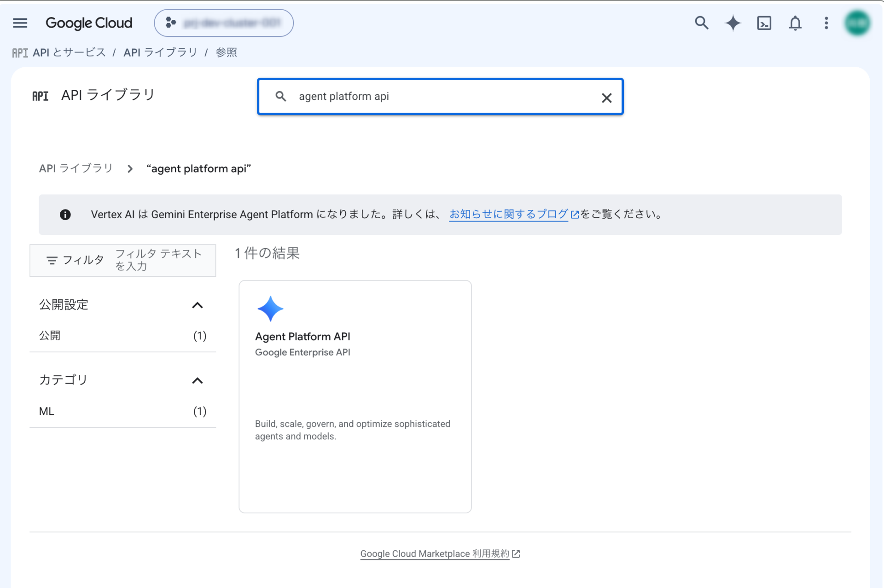884x588 pixels.
Task: Click the filter icon next to フィルタ
Action: pyautogui.click(x=52, y=261)
